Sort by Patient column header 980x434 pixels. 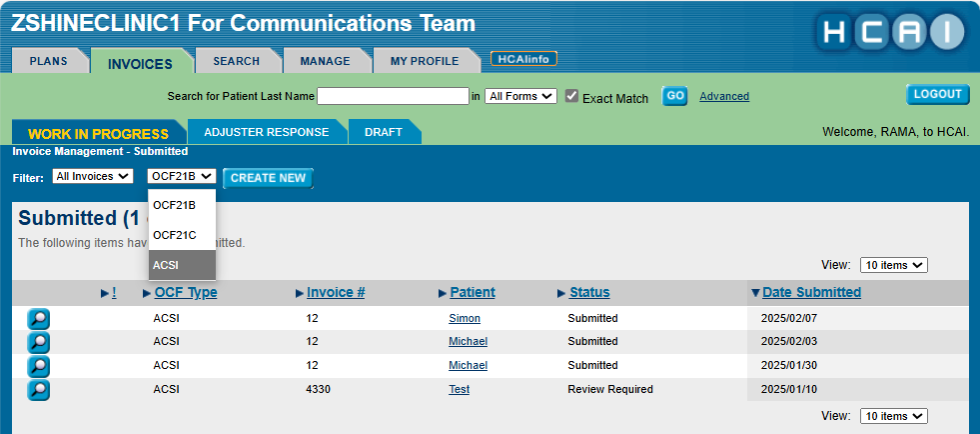click(x=473, y=293)
